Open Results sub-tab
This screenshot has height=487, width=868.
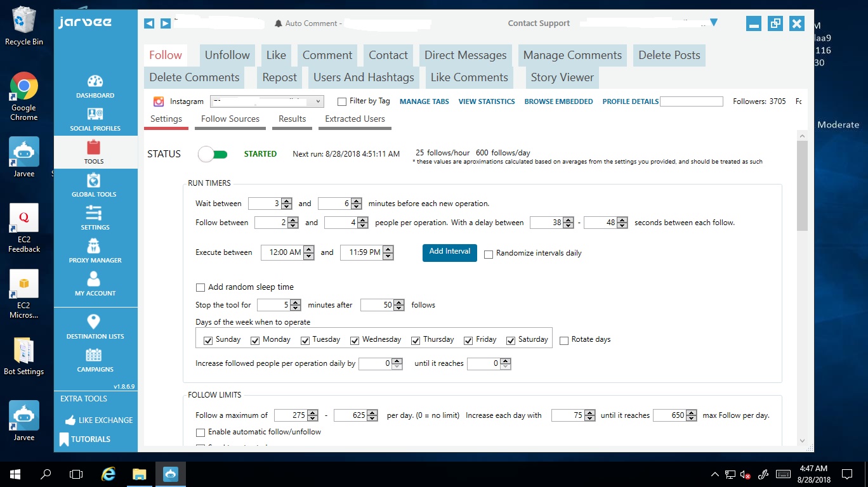(293, 119)
